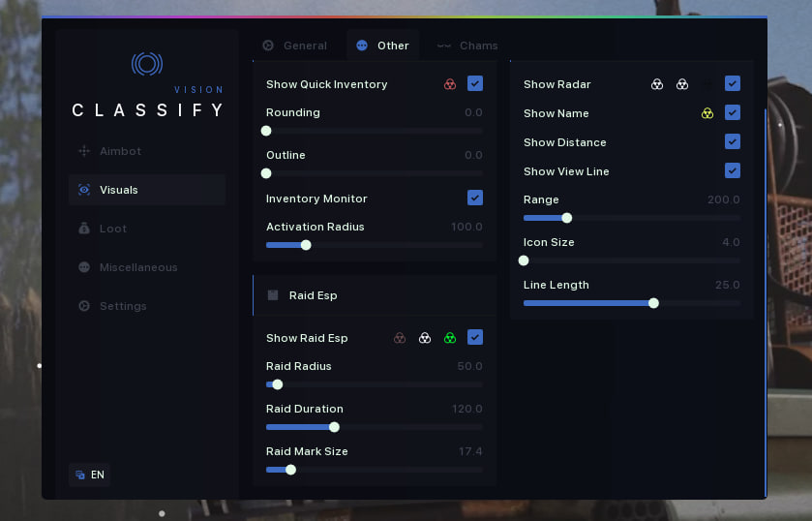Image resolution: width=812 pixels, height=521 pixels.
Task: Open the red color picker for Show Quick Inventory
Action: click(x=450, y=84)
